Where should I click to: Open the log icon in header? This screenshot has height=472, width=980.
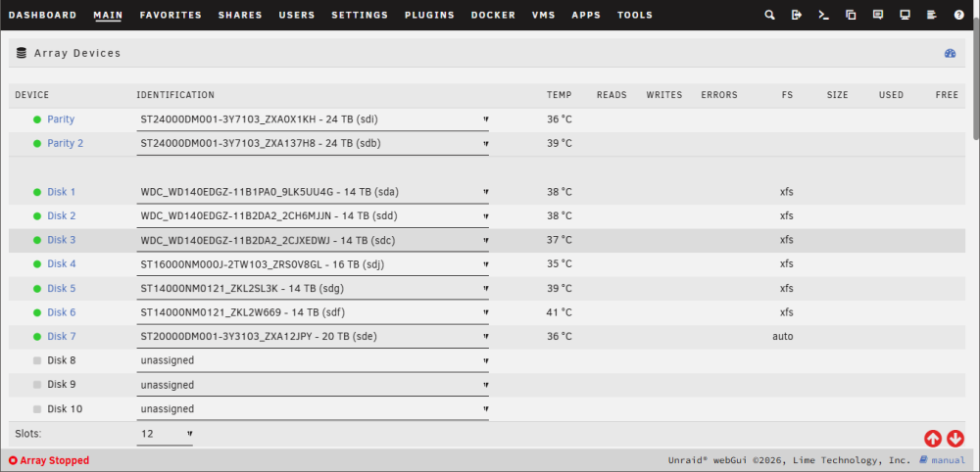click(932, 15)
